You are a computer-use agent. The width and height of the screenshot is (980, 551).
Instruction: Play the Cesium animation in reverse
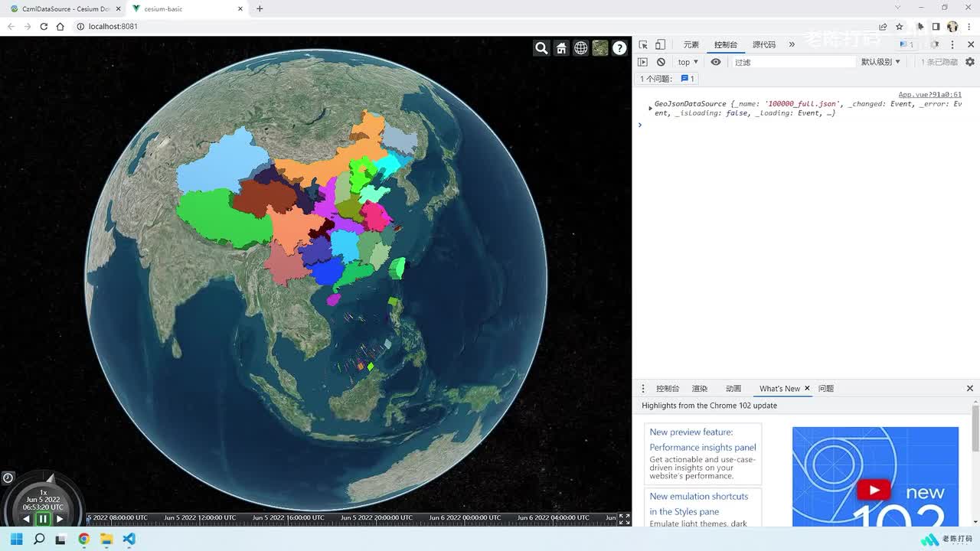[x=26, y=519]
